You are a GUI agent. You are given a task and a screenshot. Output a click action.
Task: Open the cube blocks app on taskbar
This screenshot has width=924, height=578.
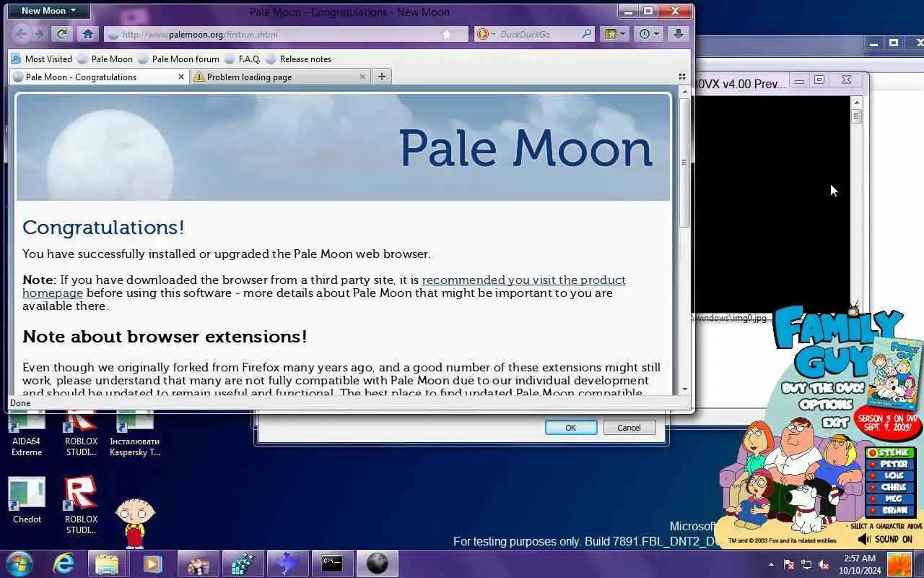click(x=243, y=564)
